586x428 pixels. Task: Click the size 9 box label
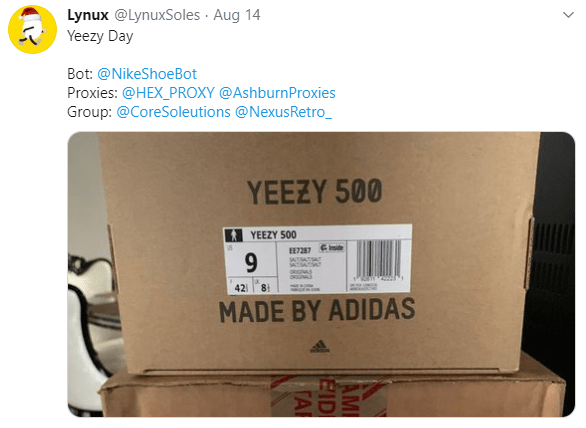(252, 262)
